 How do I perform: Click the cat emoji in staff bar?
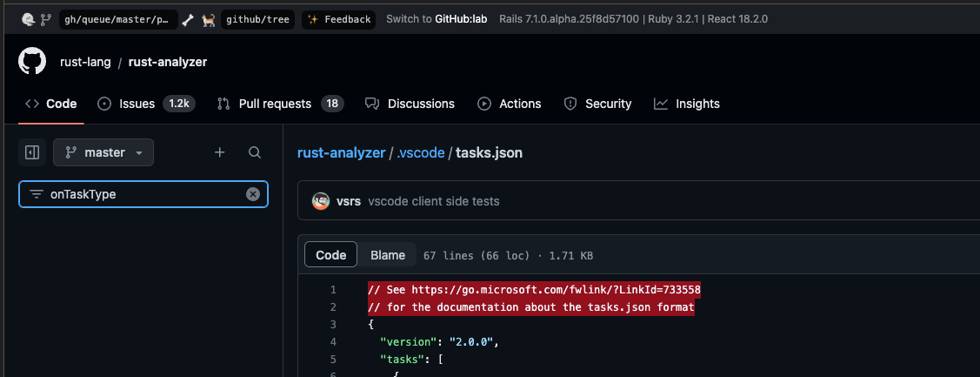pos(209,19)
